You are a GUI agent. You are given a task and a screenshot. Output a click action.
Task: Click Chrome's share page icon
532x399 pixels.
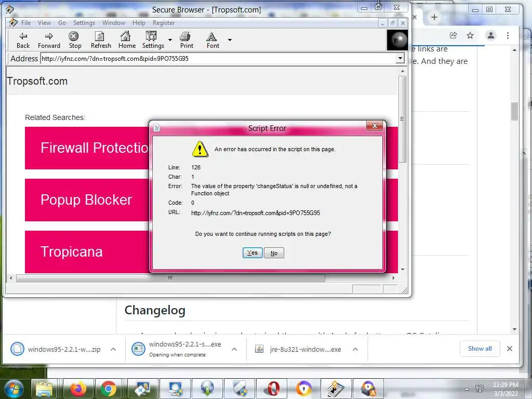[x=453, y=35]
